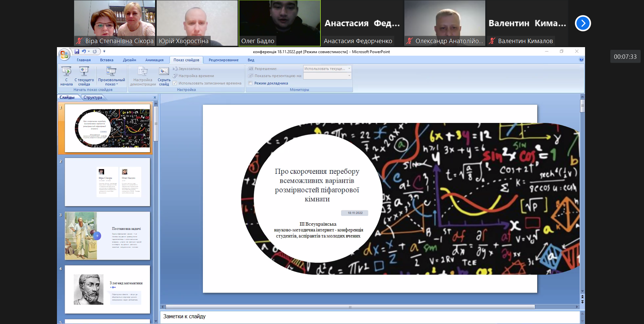The height and width of the screenshot is (324, 644).
Task: Close the Slides pane with the x
Action: [x=155, y=97]
